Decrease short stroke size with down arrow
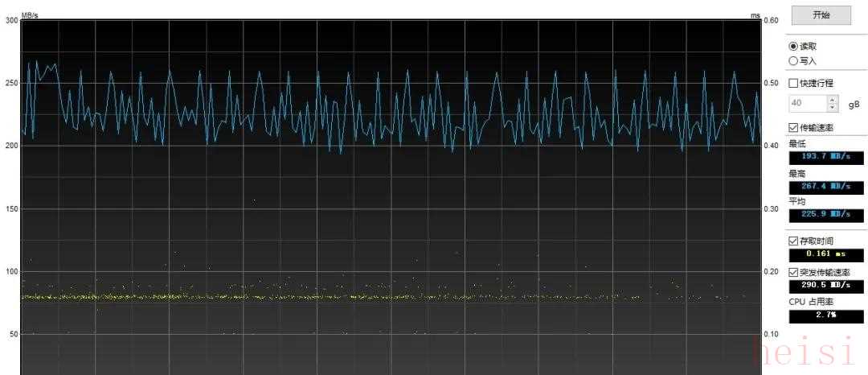868x375 pixels. click(833, 107)
